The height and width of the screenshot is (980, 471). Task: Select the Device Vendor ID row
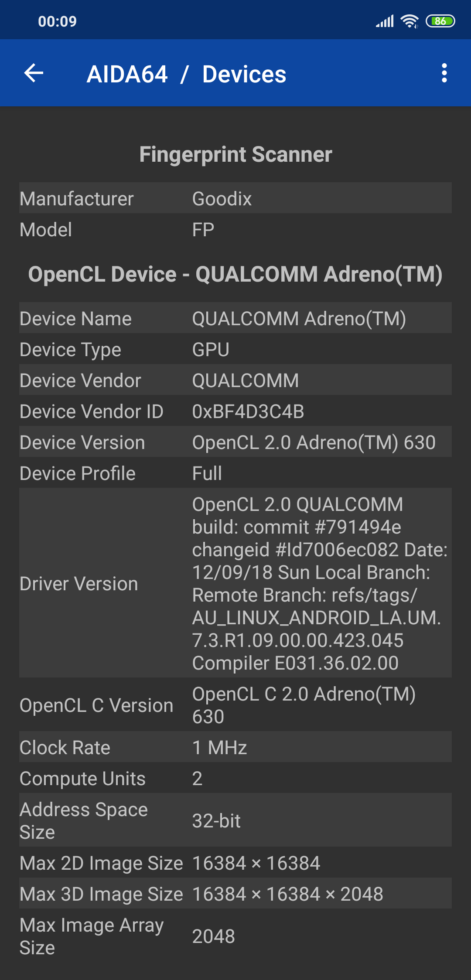(235, 411)
